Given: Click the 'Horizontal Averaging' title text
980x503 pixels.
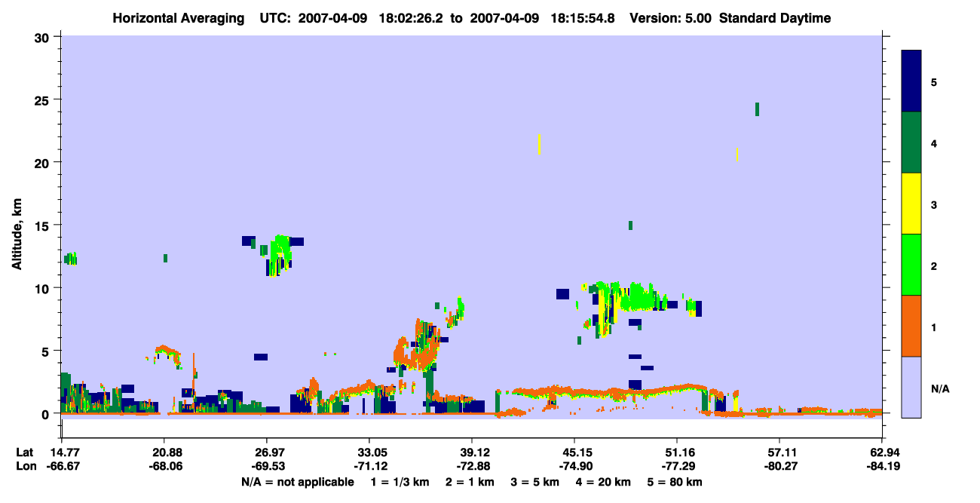Looking at the screenshot, I should pyautogui.click(x=177, y=18).
